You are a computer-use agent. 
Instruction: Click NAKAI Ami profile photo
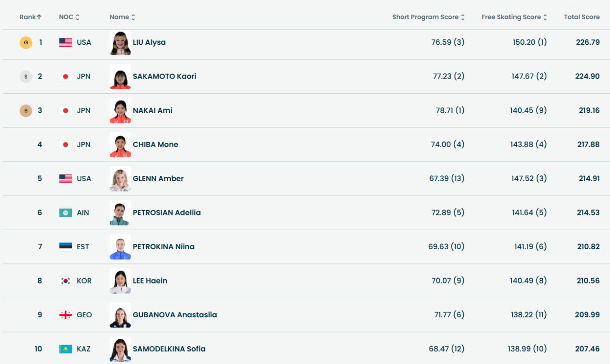(120, 111)
